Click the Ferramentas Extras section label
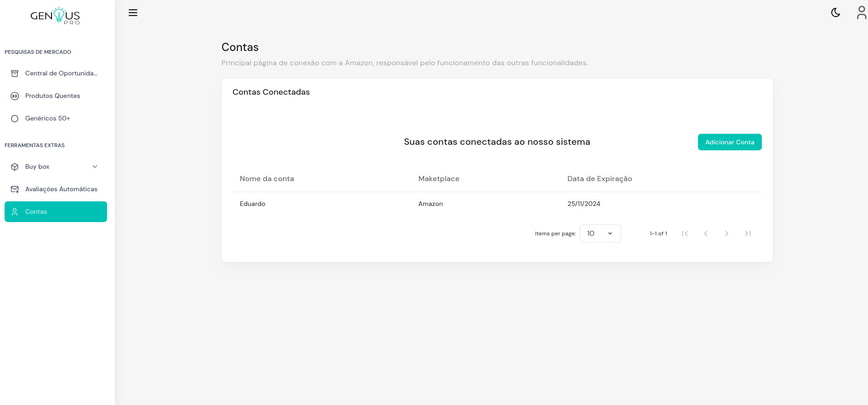This screenshot has height=405, width=868. (x=34, y=145)
